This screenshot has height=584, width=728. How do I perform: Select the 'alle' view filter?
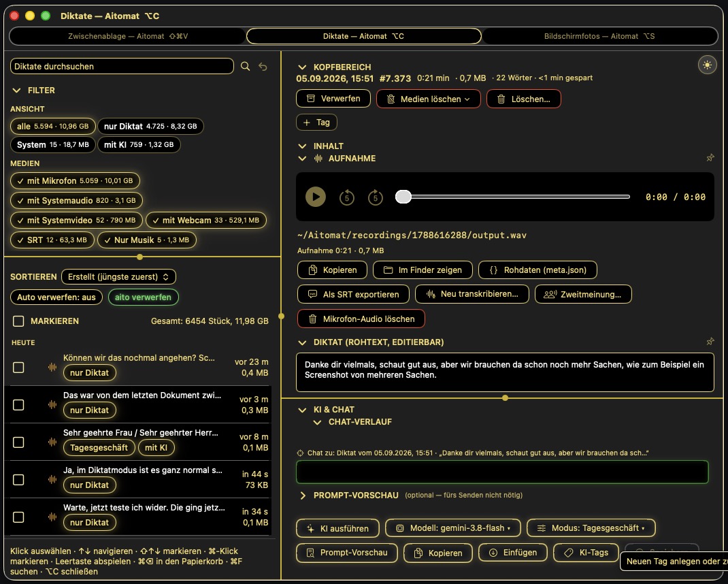tap(53, 126)
